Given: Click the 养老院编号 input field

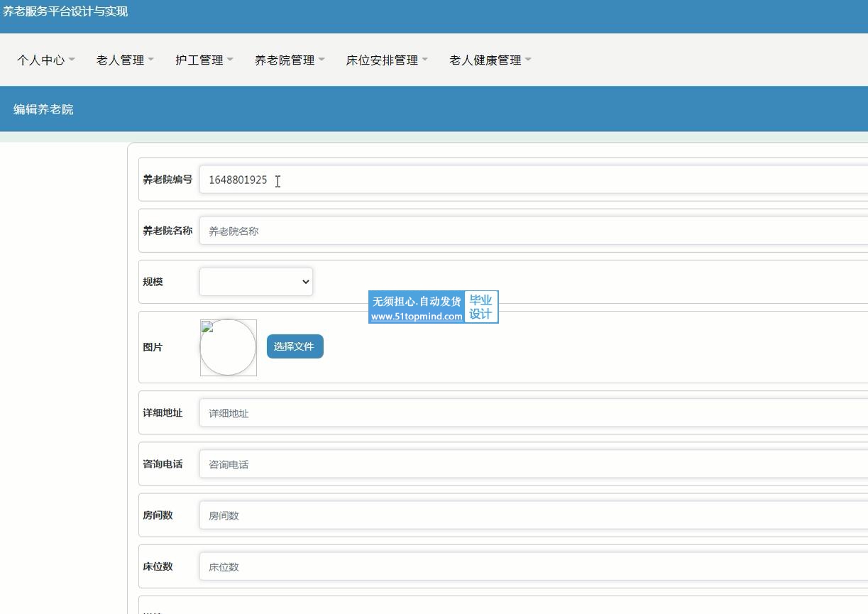Looking at the screenshot, I should (532, 180).
